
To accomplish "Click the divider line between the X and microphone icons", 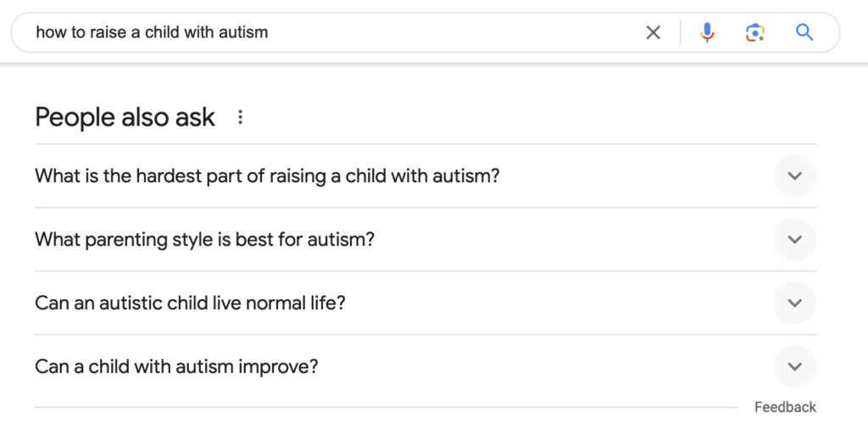I will [681, 33].
